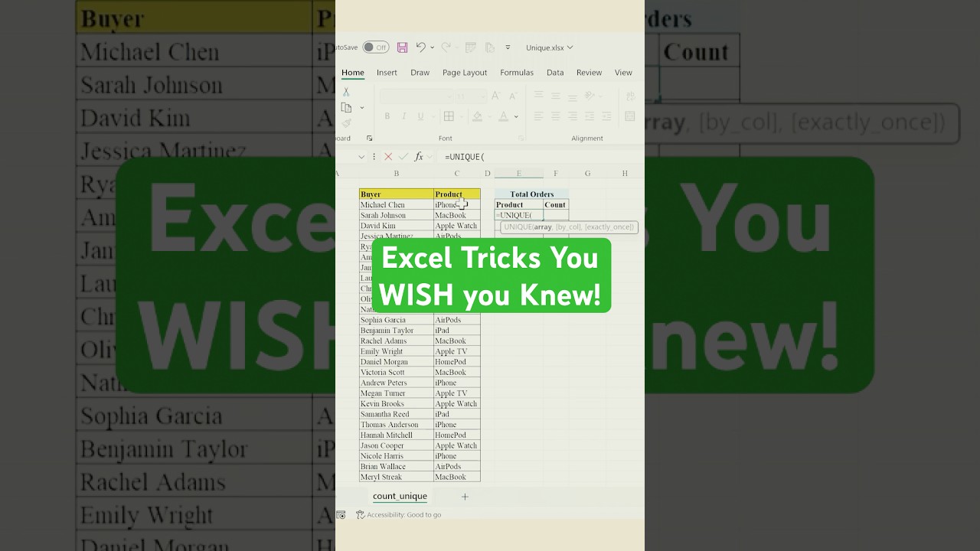Open the Customize Quick Access Toolbar dropdown
This screenshot has height=551, width=980.
click(508, 47)
